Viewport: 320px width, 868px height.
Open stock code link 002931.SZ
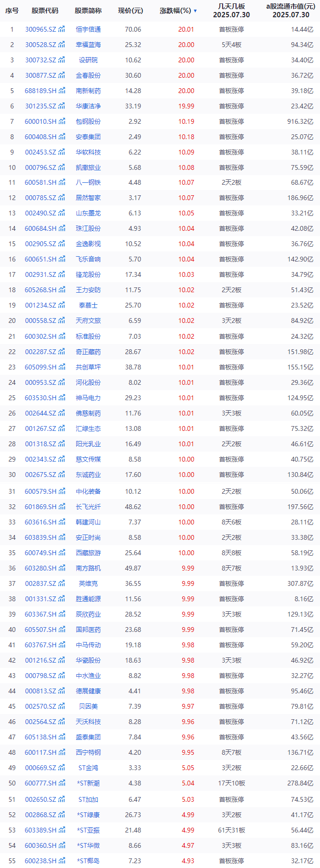(x=40, y=274)
